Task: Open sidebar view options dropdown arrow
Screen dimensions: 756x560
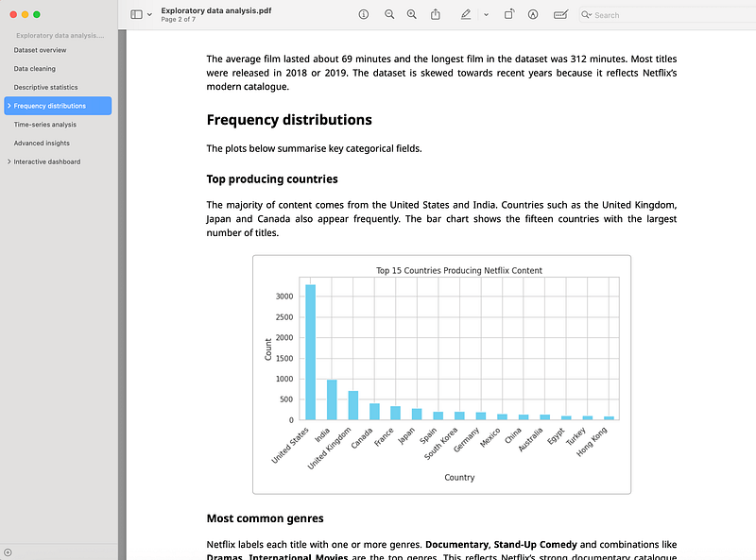Action: [x=149, y=15]
